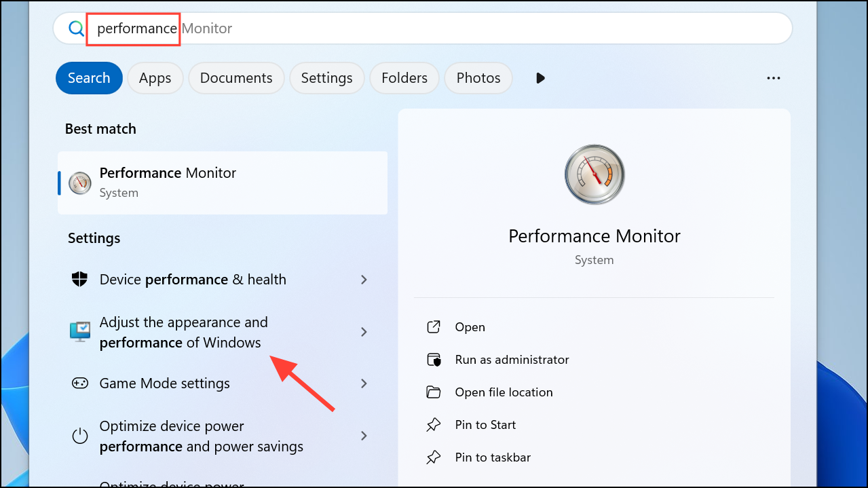Expand Device performance & health chevron
This screenshot has height=488, width=868.
(x=364, y=280)
